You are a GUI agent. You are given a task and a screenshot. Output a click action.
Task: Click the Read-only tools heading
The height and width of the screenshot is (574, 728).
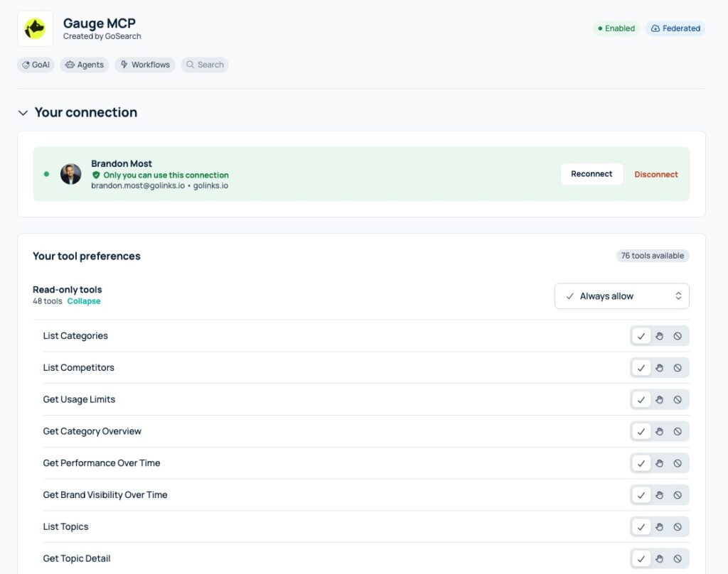[68, 290]
